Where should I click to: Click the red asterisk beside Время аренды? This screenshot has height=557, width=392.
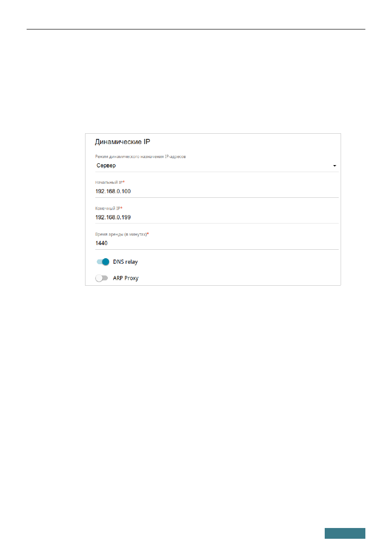[x=148, y=234]
